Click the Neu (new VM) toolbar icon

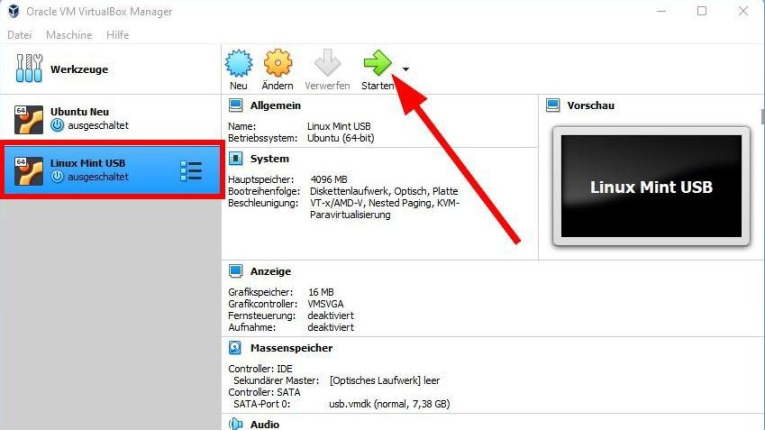239,63
